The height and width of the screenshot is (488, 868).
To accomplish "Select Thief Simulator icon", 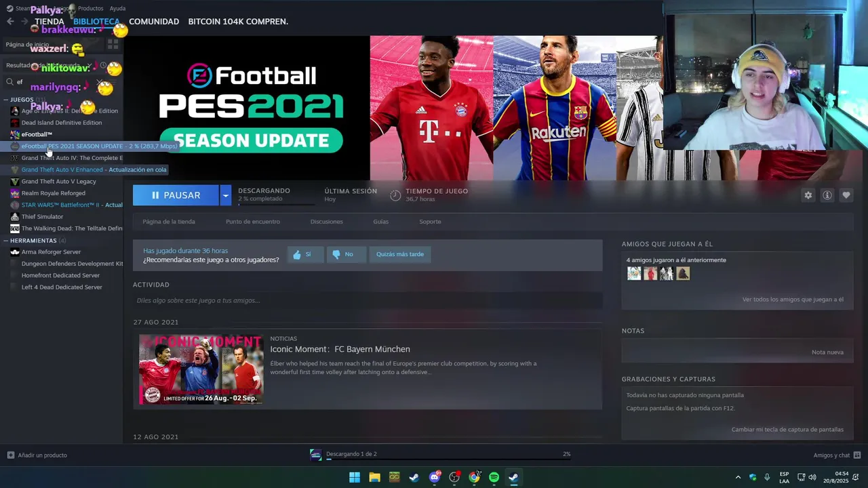I will (15, 217).
